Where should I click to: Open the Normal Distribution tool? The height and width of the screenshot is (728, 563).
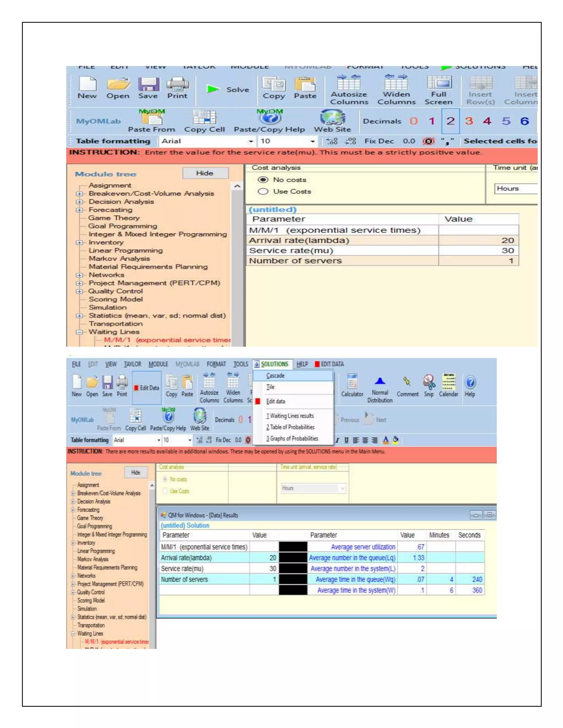(x=380, y=381)
